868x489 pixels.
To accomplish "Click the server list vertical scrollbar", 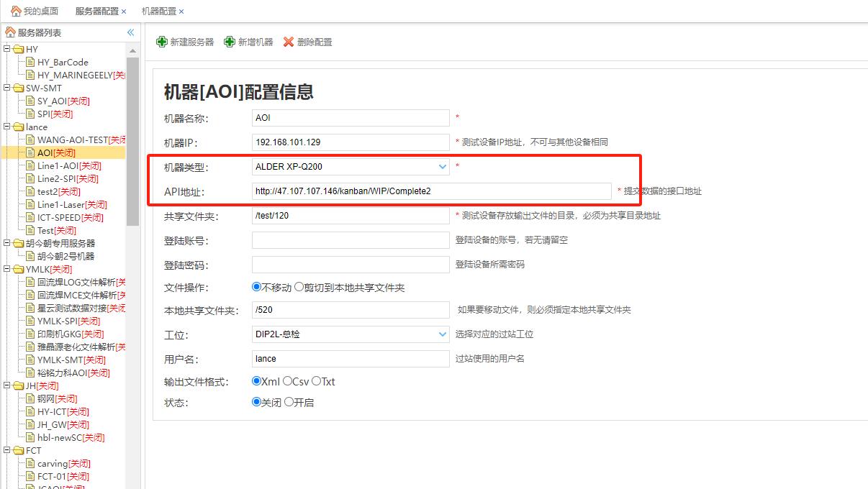I will click(132, 144).
